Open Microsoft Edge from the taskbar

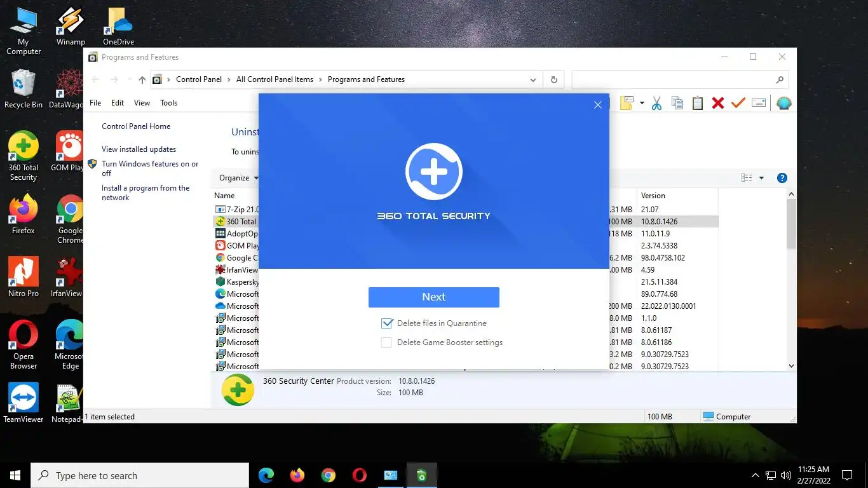click(x=266, y=475)
